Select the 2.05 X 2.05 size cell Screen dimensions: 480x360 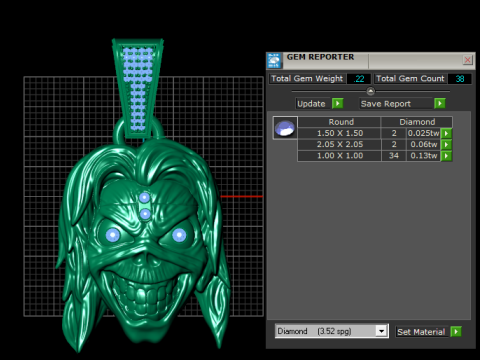coord(340,144)
